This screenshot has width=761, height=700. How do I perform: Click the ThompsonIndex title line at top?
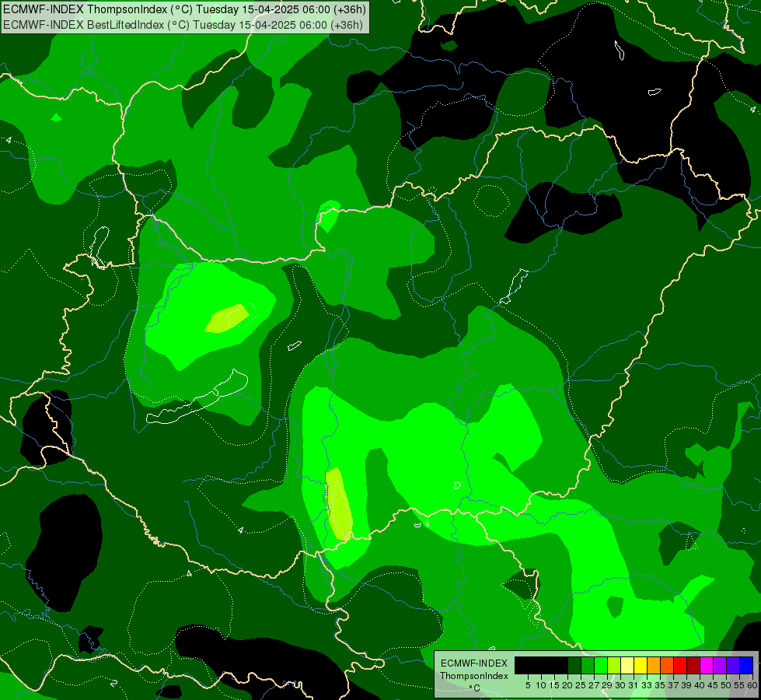pyautogui.click(x=184, y=9)
